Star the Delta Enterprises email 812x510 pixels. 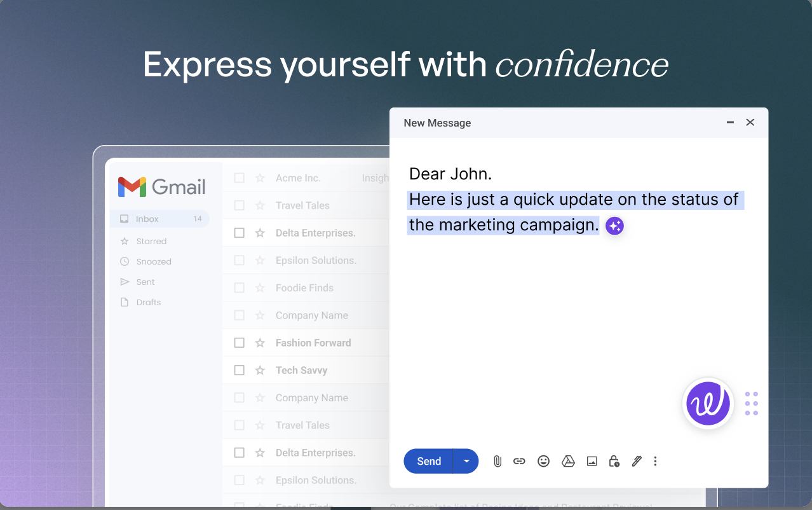[x=260, y=233]
